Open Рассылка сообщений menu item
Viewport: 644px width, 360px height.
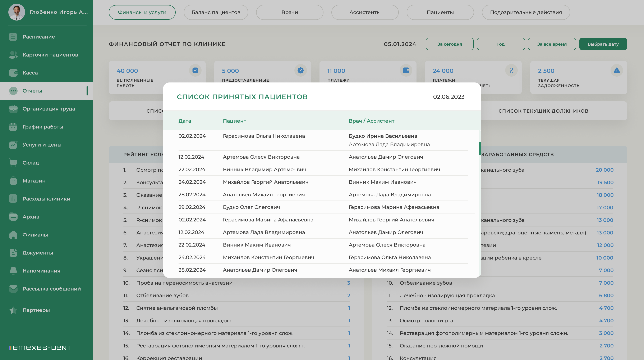(x=51, y=289)
